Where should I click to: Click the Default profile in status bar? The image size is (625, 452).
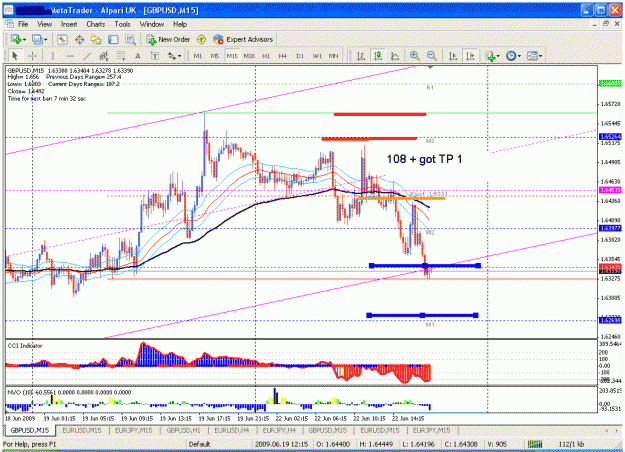click(199, 444)
